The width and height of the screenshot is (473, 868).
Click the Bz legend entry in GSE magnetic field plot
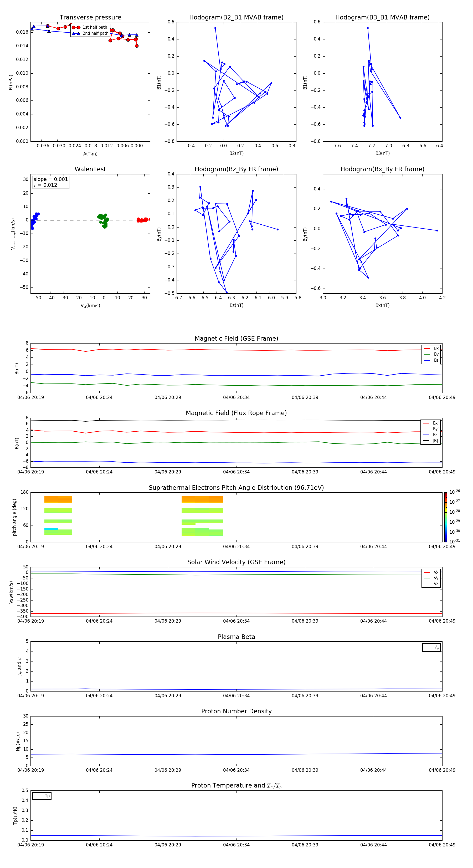click(x=431, y=360)
